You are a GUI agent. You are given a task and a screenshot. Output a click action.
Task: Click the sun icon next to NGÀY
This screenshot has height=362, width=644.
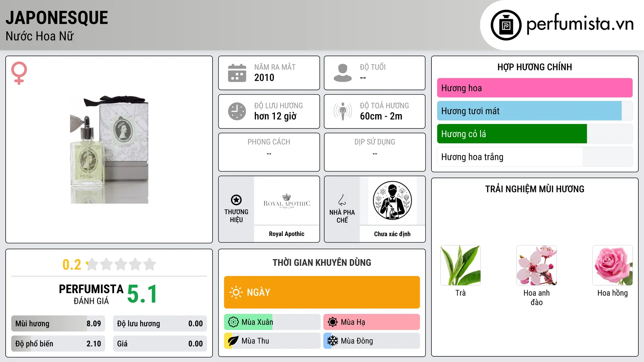(x=236, y=292)
